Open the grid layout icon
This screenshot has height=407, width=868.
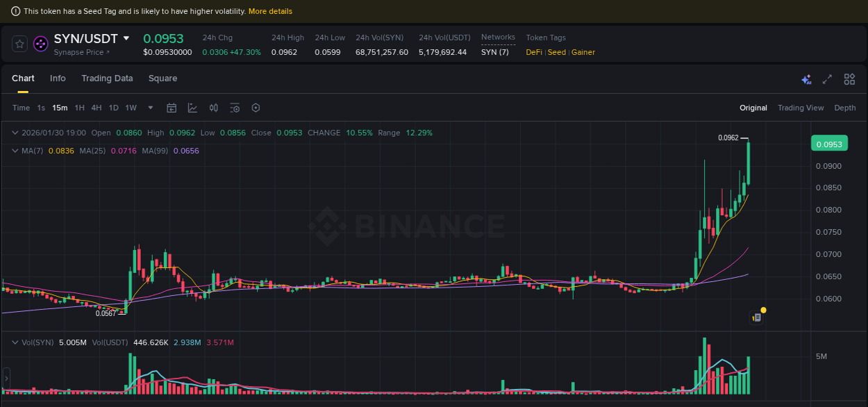pyautogui.click(x=849, y=79)
